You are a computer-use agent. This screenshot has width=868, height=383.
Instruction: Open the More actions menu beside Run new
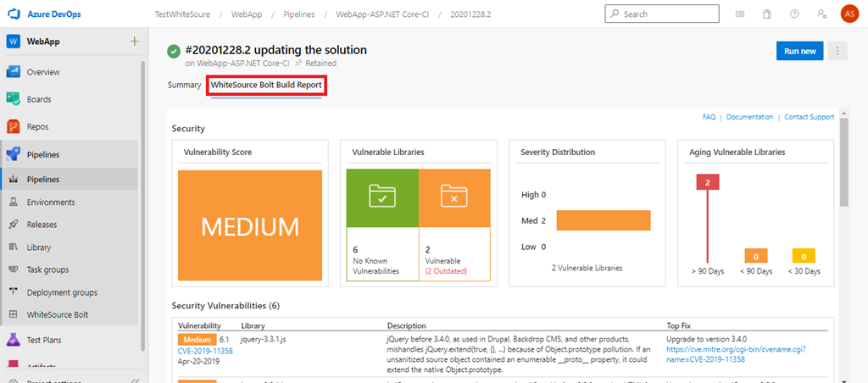tap(837, 51)
